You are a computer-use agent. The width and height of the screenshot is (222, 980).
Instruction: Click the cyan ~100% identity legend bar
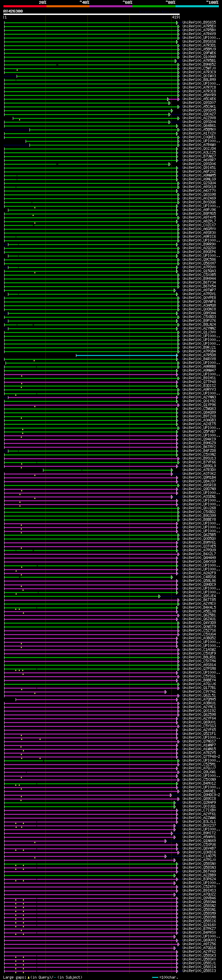[197, 6]
